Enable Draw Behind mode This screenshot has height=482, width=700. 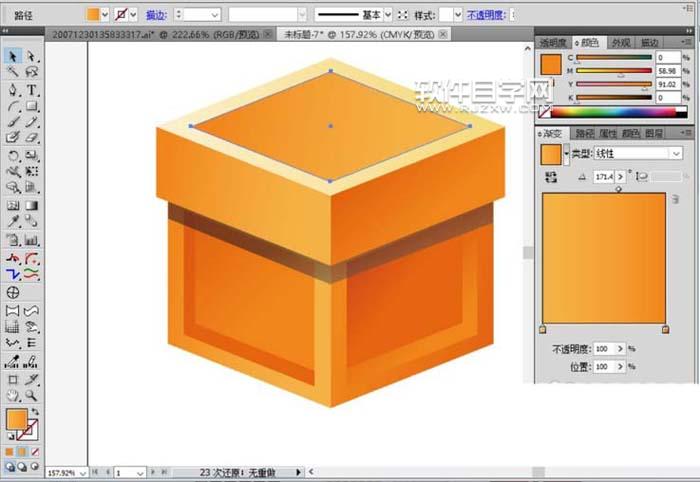point(22,467)
